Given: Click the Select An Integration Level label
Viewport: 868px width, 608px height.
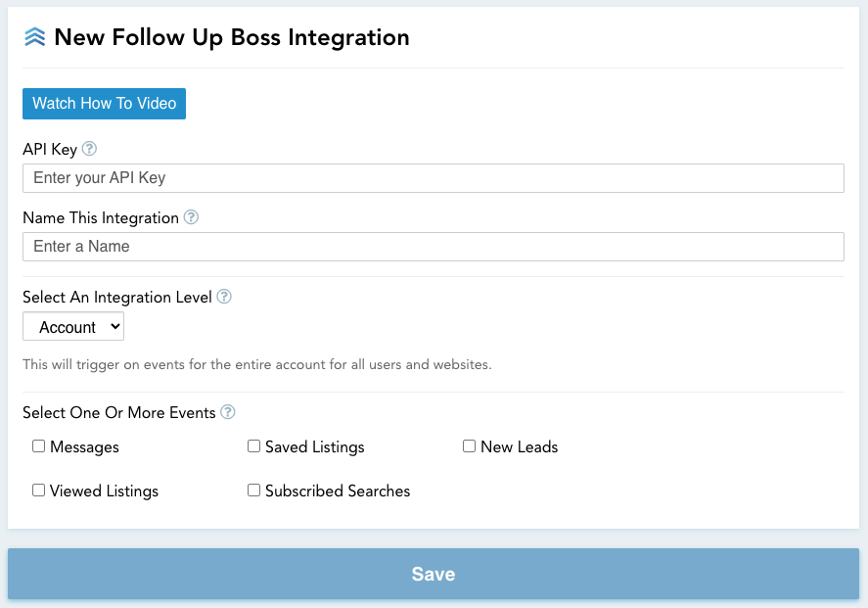Looking at the screenshot, I should 117,297.
